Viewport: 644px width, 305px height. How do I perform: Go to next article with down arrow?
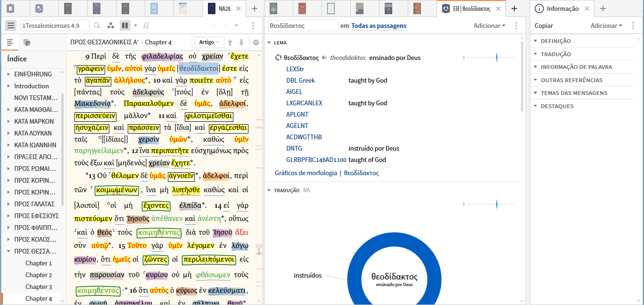click(241, 42)
